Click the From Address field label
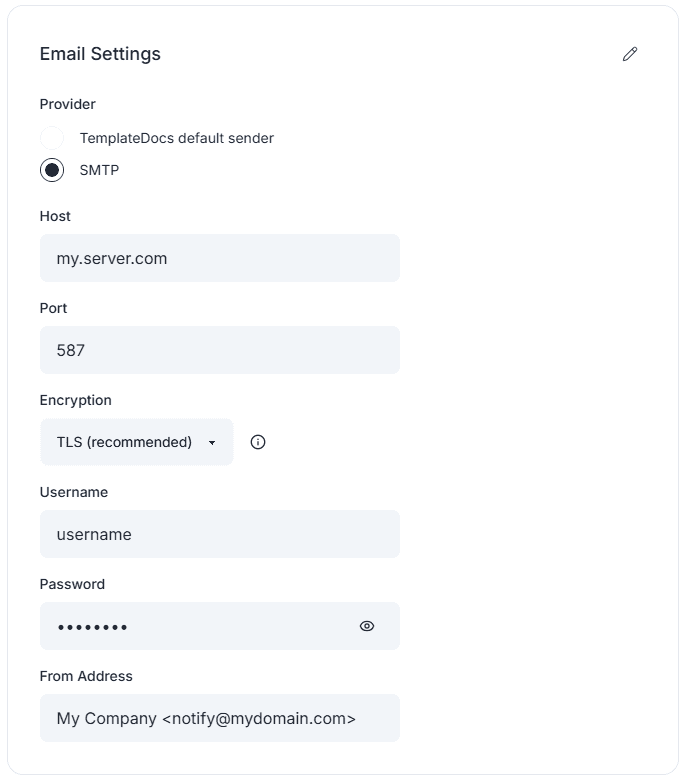The image size is (688, 781). 86,676
